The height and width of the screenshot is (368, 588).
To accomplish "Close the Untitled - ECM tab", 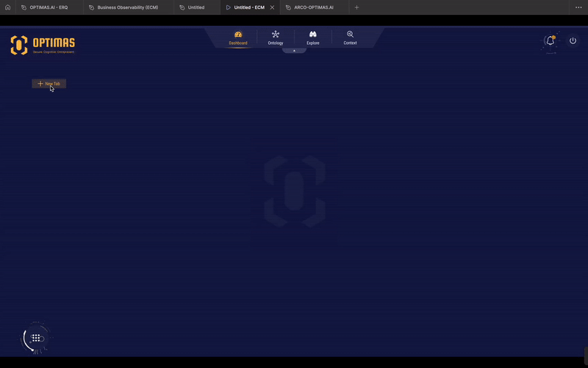I will [272, 7].
